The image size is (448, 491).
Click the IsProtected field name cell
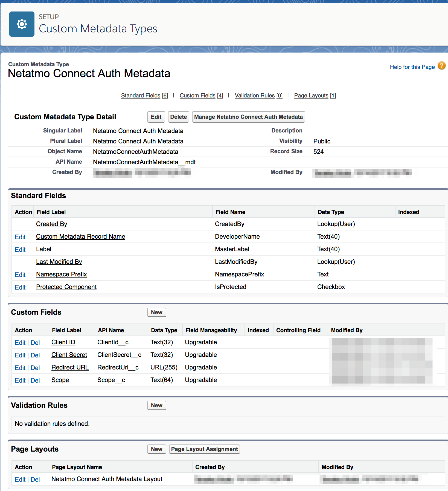[231, 287]
